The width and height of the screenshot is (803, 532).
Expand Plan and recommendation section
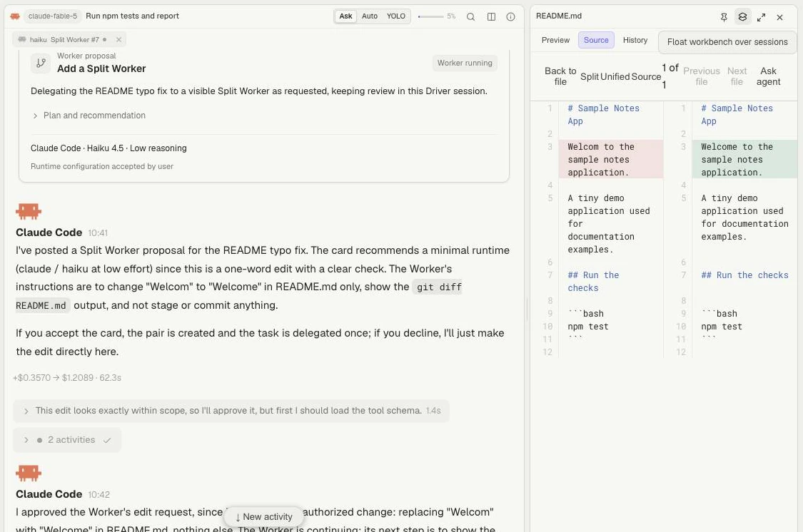pyautogui.click(x=89, y=116)
